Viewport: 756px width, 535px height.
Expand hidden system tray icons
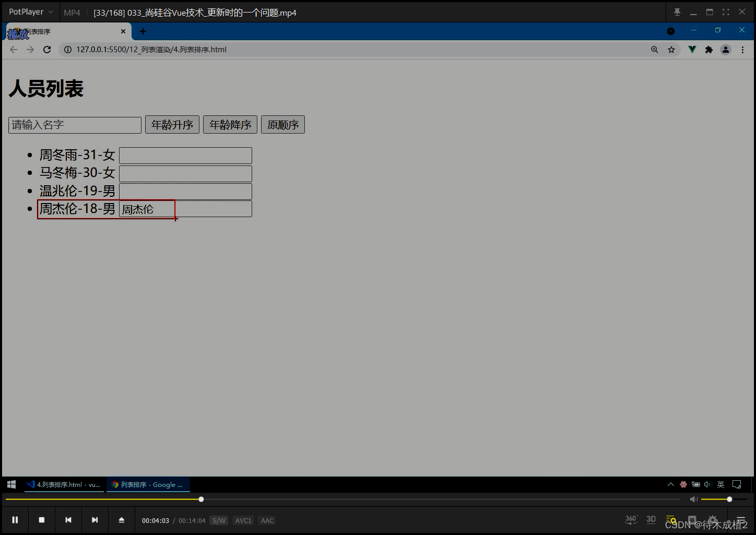671,484
